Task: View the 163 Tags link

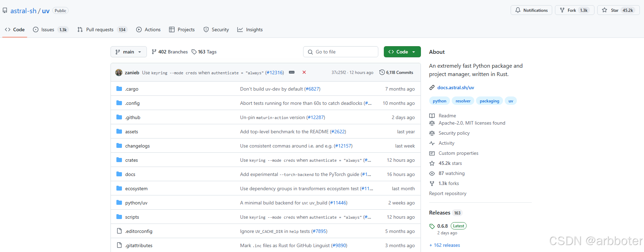Action: pos(204,52)
